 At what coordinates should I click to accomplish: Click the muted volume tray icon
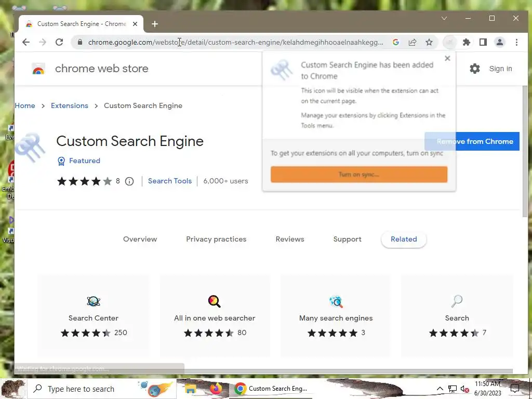pyautogui.click(x=464, y=389)
